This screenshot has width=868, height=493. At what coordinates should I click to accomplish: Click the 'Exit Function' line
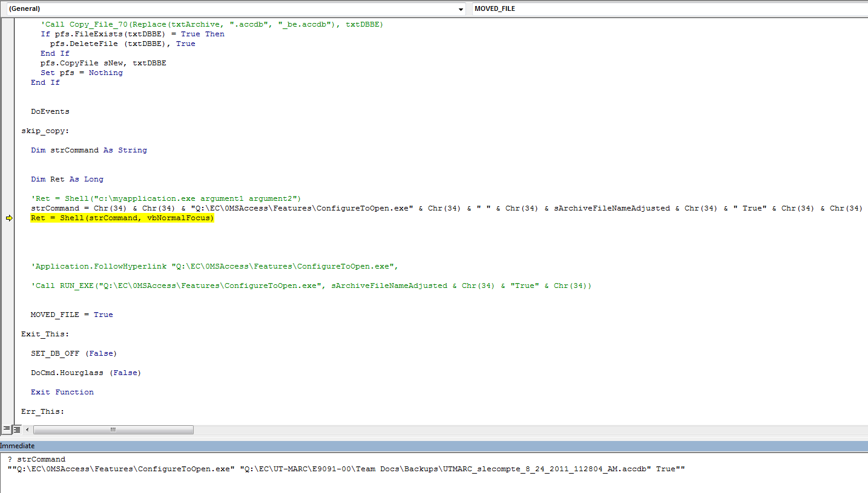[x=62, y=392]
